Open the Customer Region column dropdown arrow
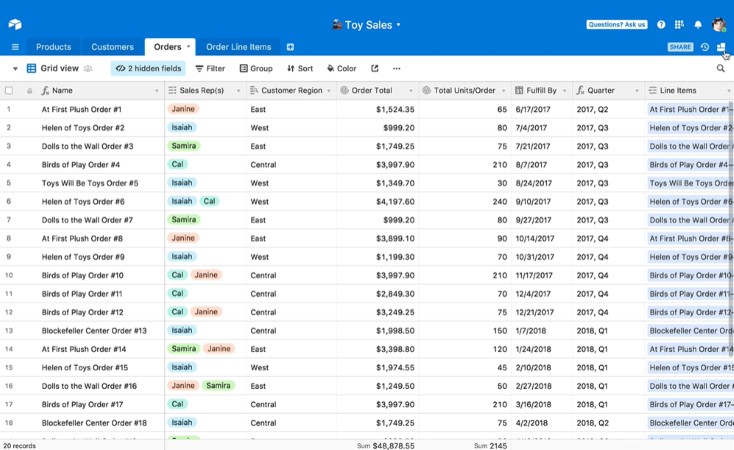 pyautogui.click(x=329, y=91)
